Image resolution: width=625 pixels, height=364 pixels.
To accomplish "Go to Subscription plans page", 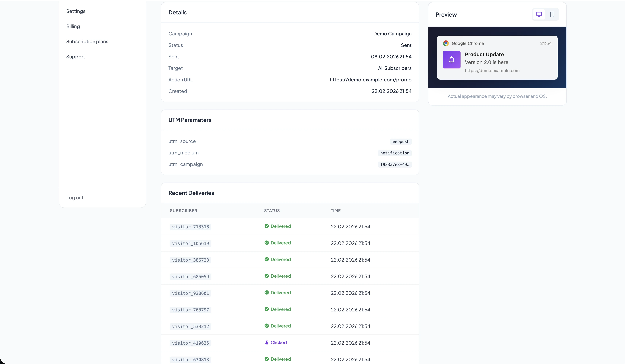I will tap(87, 41).
